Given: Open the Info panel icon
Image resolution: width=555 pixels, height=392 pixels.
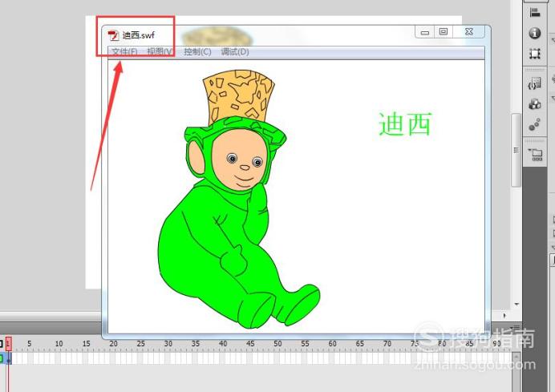Looking at the screenshot, I should (535, 33).
